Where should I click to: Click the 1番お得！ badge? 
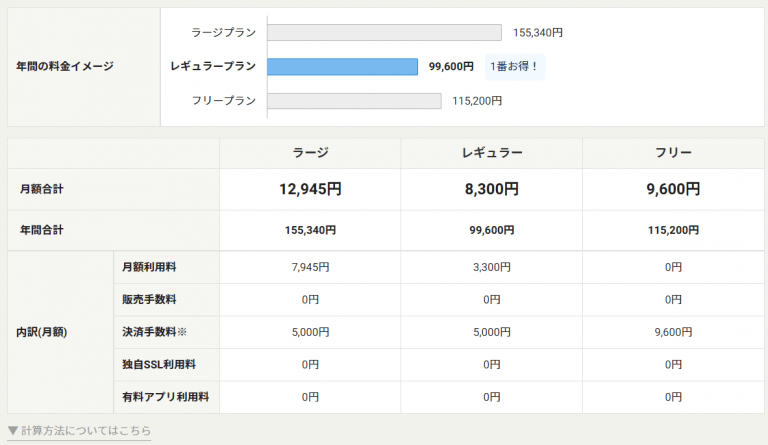tap(514, 67)
